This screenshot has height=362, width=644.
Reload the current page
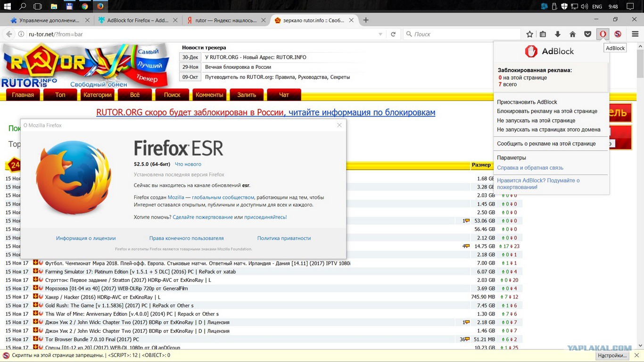pos(393,34)
